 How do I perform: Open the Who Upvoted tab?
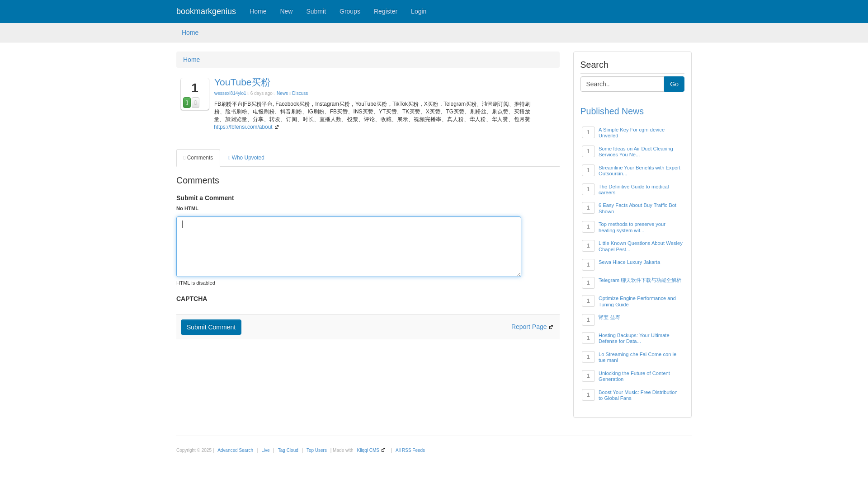[246, 158]
